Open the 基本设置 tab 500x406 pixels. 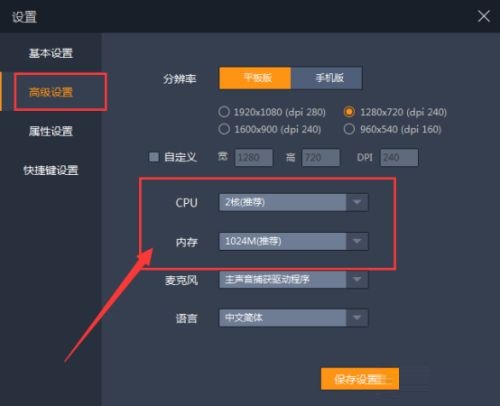click(x=51, y=53)
